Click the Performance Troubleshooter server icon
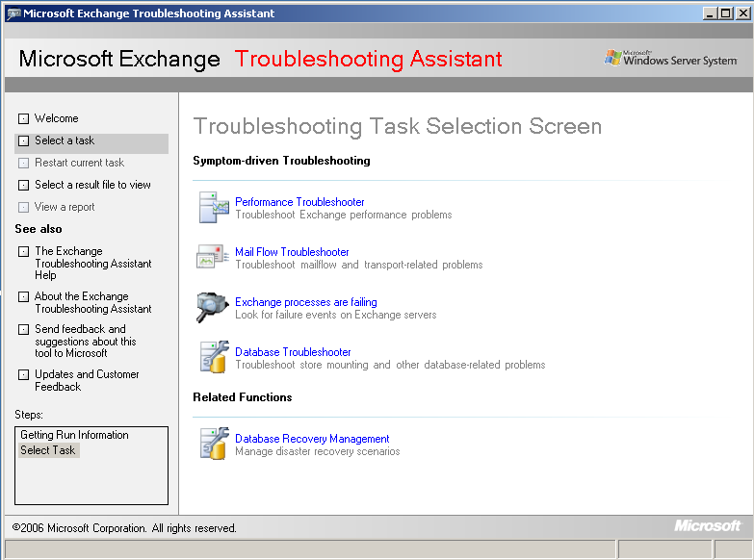The image size is (754, 560). point(214,208)
